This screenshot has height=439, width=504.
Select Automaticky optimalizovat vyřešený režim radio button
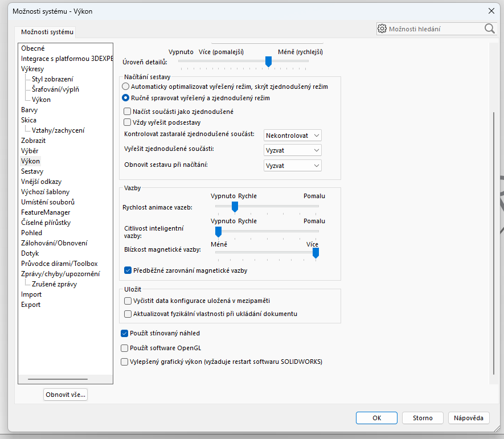[x=126, y=87]
